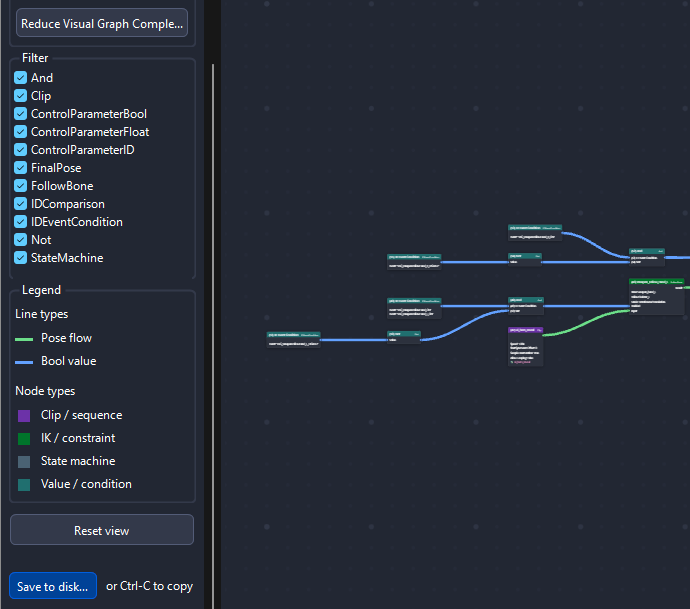This screenshot has width=690, height=609.
Task: Select the purple Clip node in graph
Action: [525, 346]
